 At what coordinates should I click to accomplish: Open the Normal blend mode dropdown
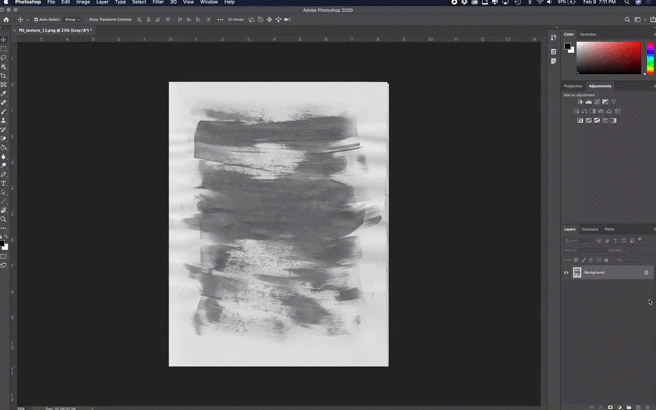pos(584,250)
